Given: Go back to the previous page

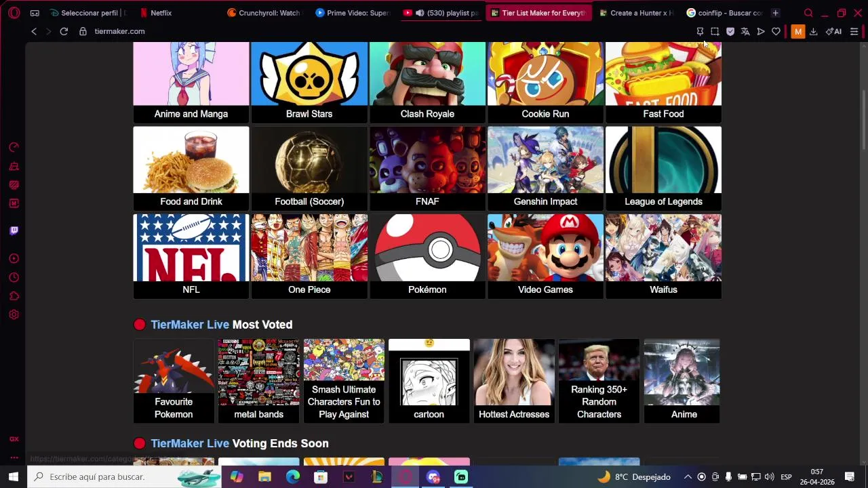Looking at the screenshot, I should click(34, 31).
